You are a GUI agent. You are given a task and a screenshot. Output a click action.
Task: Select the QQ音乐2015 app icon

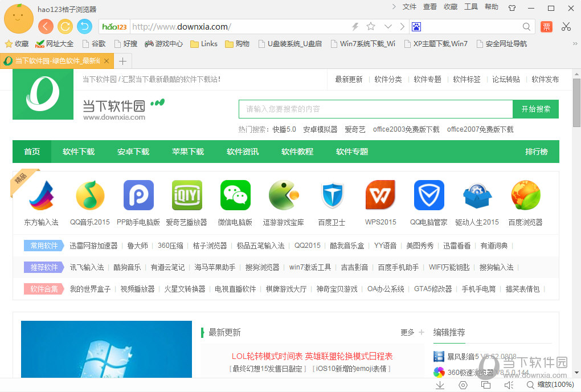(x=89, y=195)
